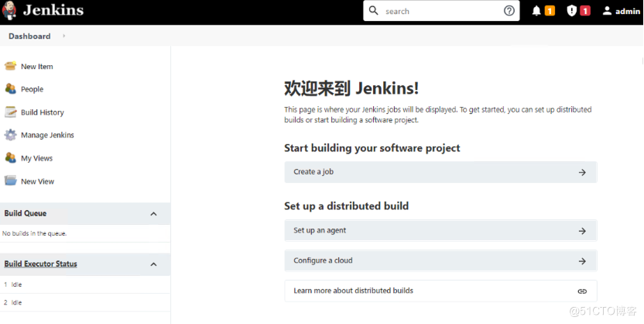Open search help question mark icon

(x=509, y=11)
